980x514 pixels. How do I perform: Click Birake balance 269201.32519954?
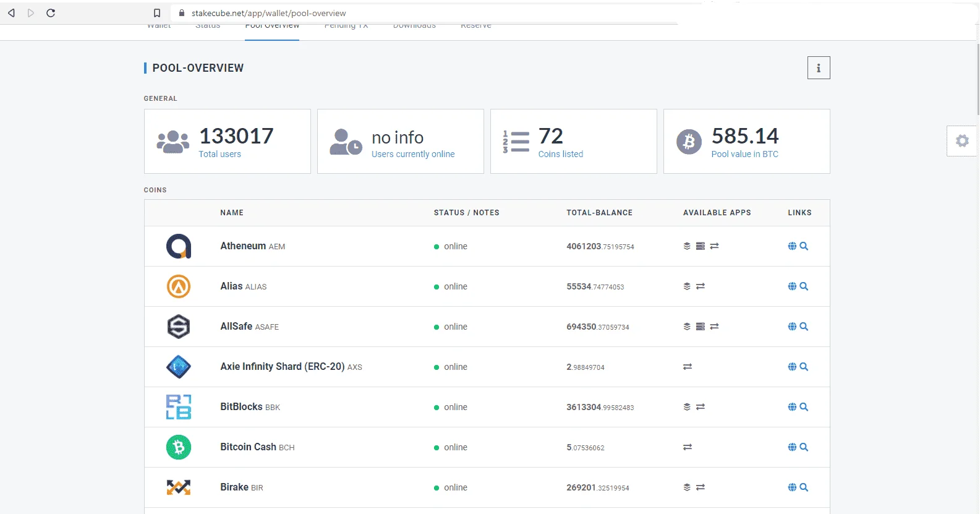598,487
